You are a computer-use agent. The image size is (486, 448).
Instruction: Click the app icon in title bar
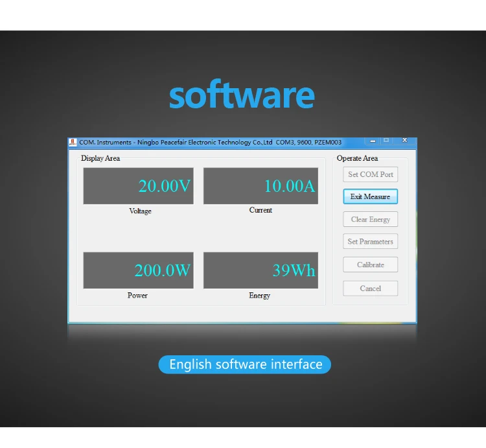73,142
